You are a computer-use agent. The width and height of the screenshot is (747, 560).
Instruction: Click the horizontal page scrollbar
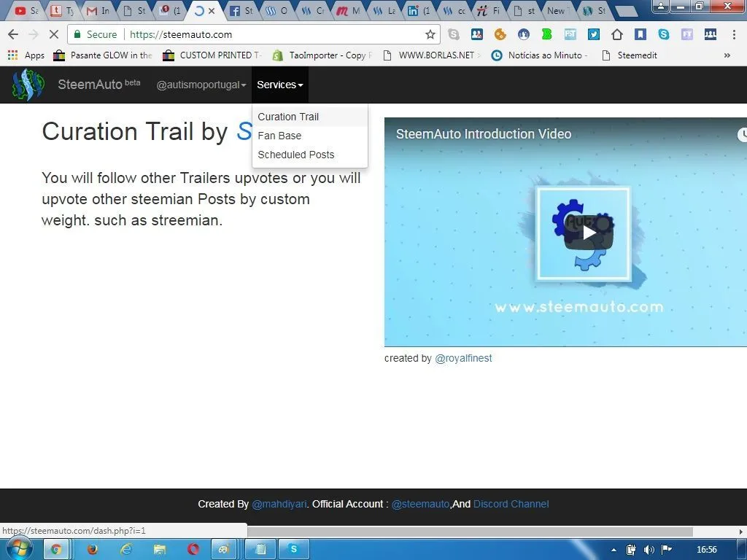(470, 531)
